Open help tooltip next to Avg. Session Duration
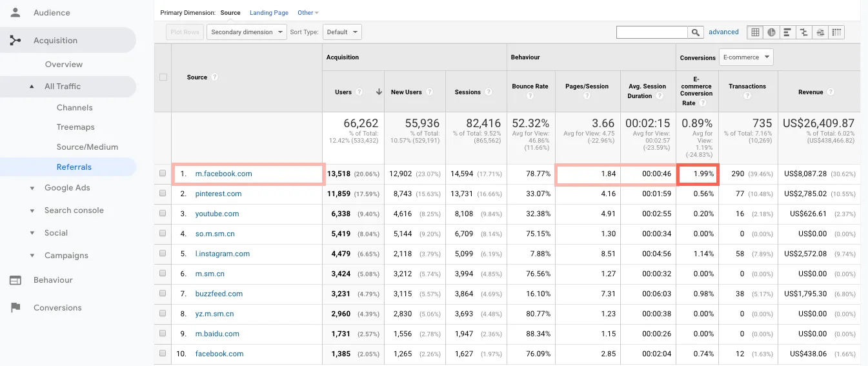Image resolution: width=868 pixels, height=366 pixels. click(x=659, y=96)
